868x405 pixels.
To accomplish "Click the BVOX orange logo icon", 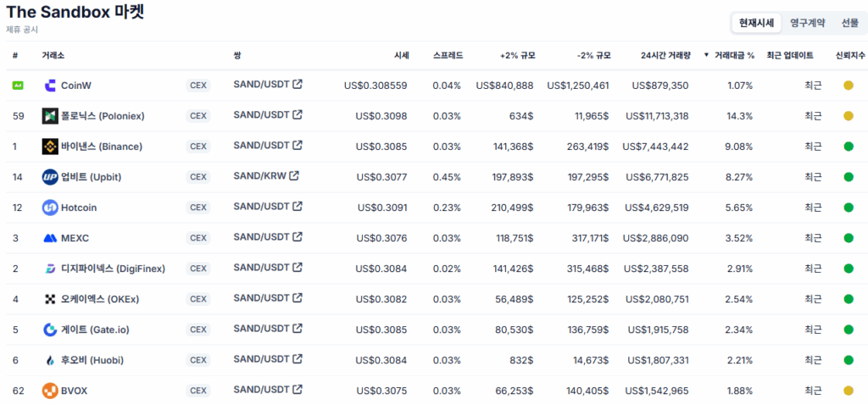I will point(50,391).
